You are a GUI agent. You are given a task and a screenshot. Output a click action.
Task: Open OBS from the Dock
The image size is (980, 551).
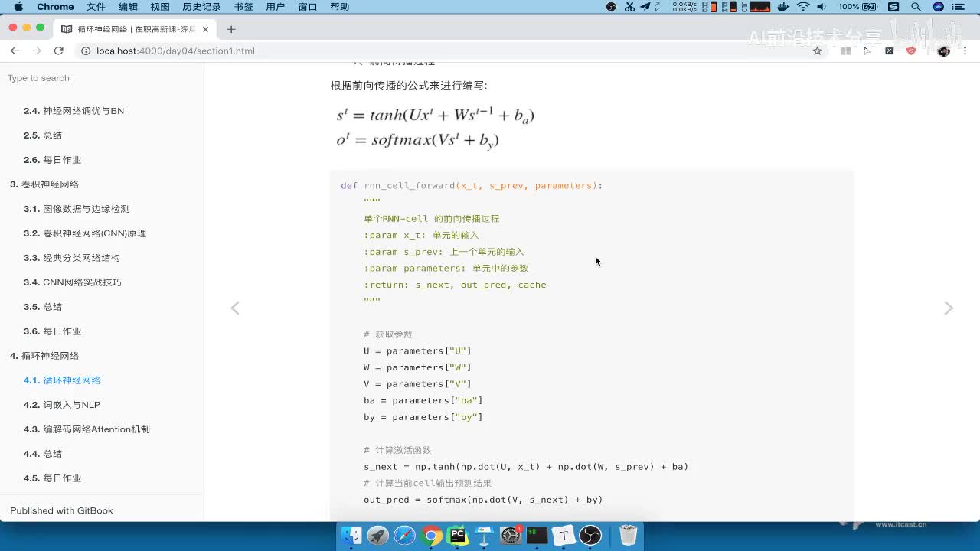(x=590, y=535)
